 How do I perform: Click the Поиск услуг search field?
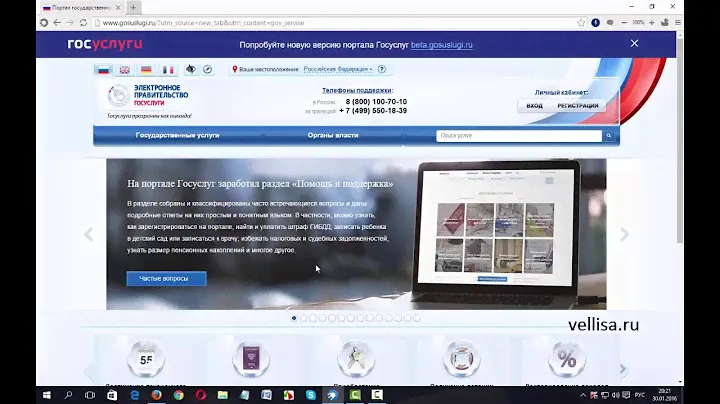pos(518,135)
